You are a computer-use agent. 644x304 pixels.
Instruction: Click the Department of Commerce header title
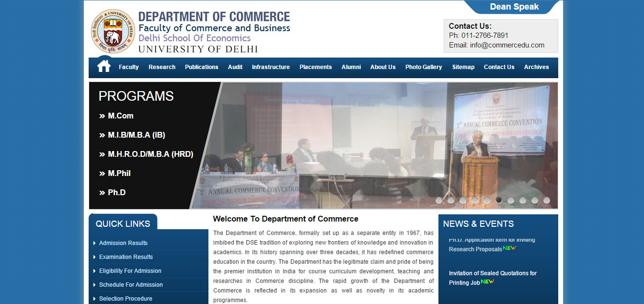pos(214,17)
